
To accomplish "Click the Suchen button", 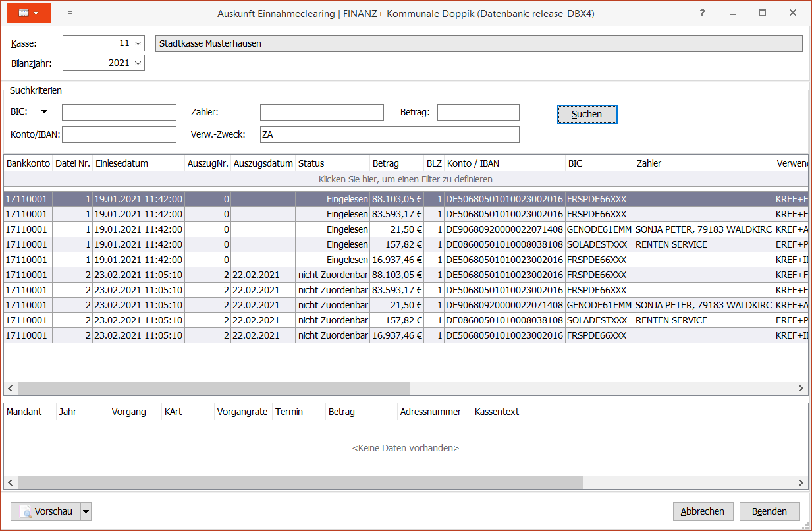I will click(587, 114).
